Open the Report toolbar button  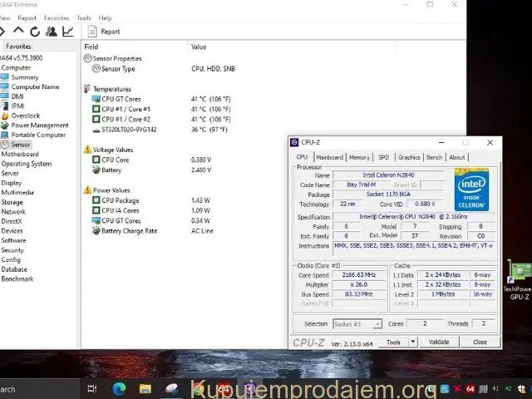coord(103,32)
